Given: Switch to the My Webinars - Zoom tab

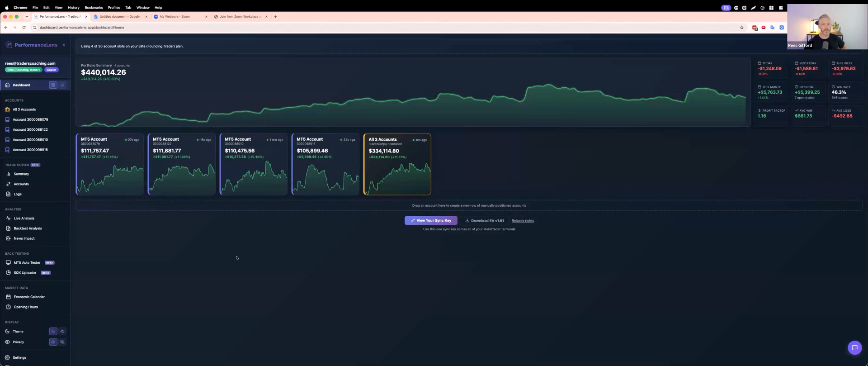Looking at the screenshot, I should point(180,17).
